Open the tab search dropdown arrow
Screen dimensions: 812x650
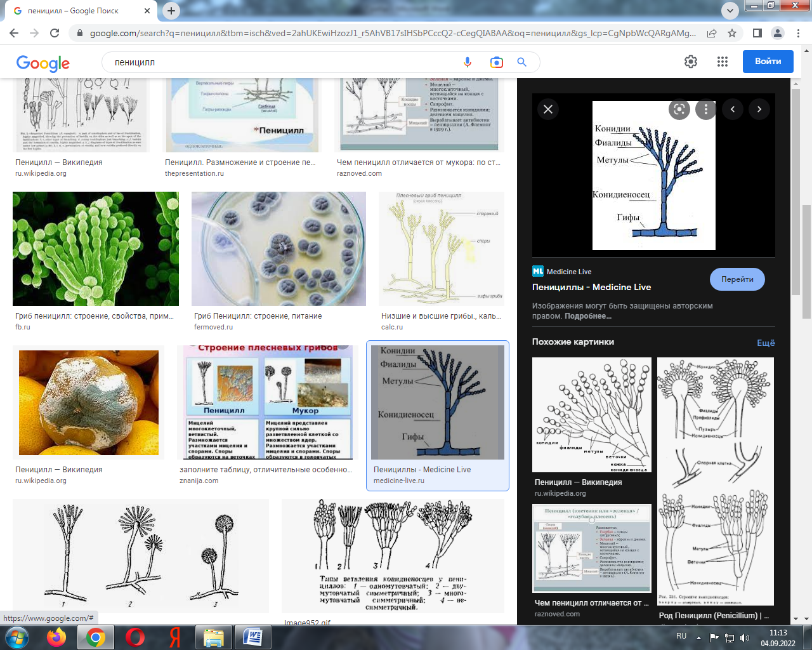pos(730,11)
